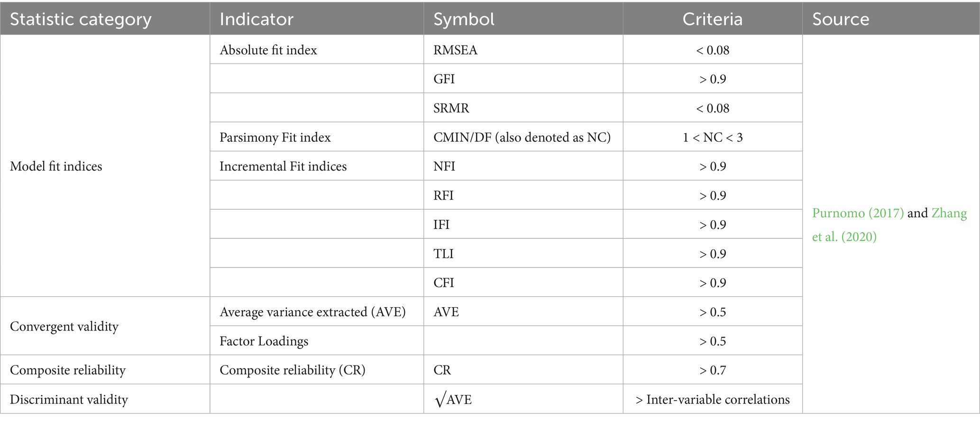Select the Average variance extracted (AVE) cell
The width and height of the screenshot is (980, 422).
point(312,312)
